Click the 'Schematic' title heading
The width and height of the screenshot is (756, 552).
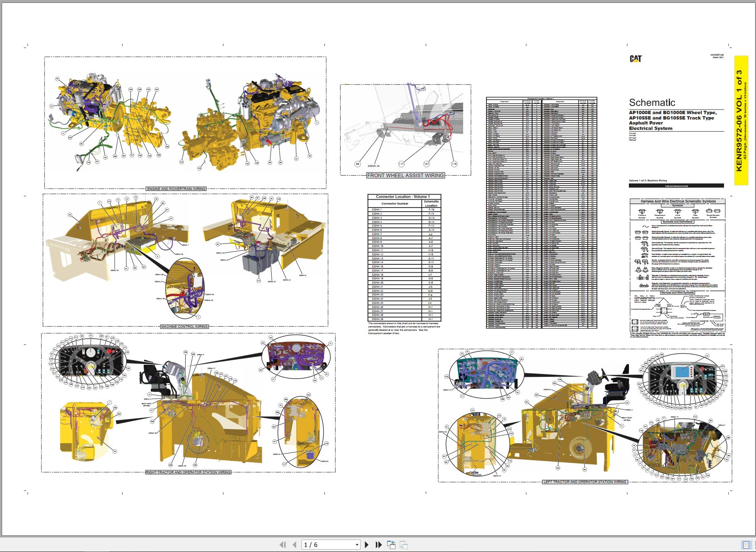(x=652, y=103)
